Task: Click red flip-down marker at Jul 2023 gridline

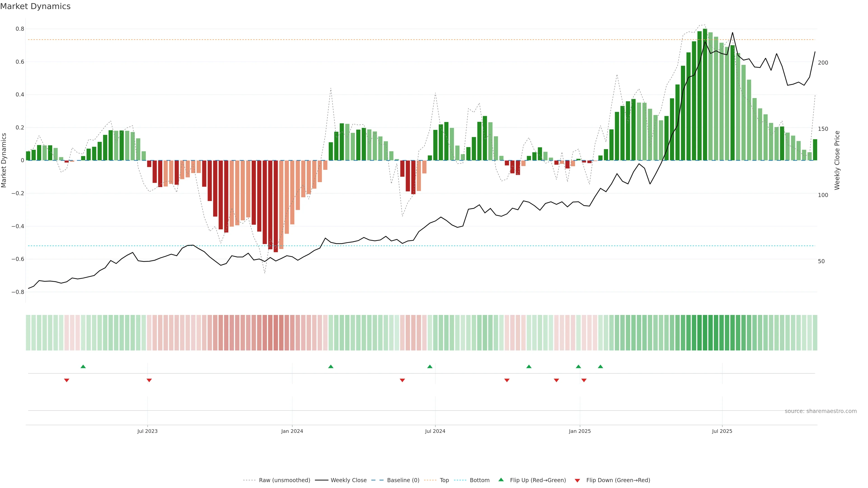Action: [x=149, y=380]
